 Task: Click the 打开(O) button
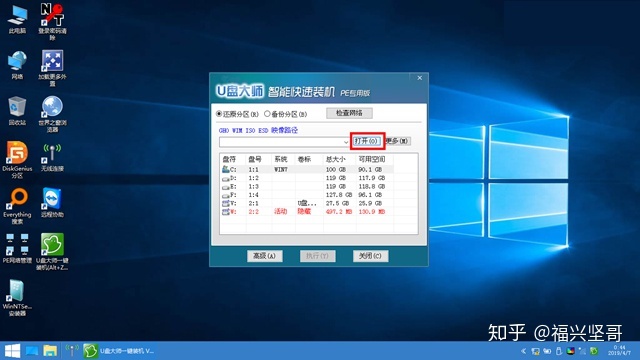point(367,141)
